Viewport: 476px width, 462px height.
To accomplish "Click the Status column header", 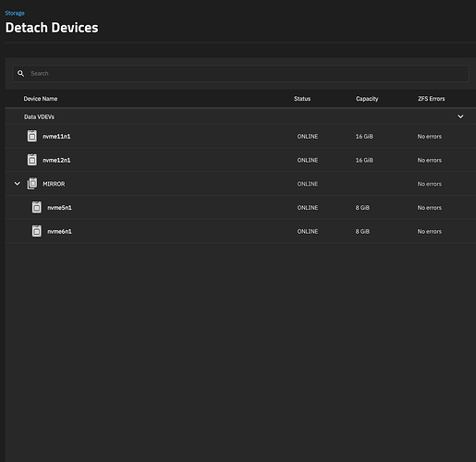I will (302, 99).
